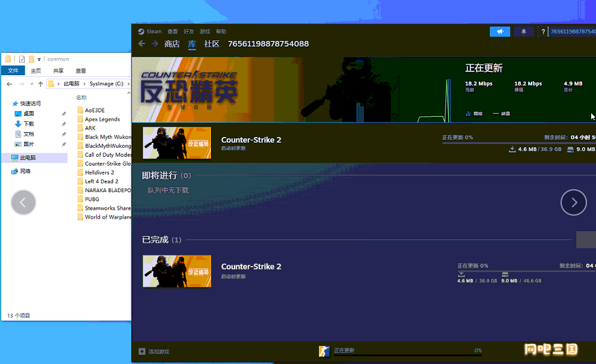Screen dimensions: 596x364
Task: Click the Steam logo menu
Action: [x=149, y=31]
